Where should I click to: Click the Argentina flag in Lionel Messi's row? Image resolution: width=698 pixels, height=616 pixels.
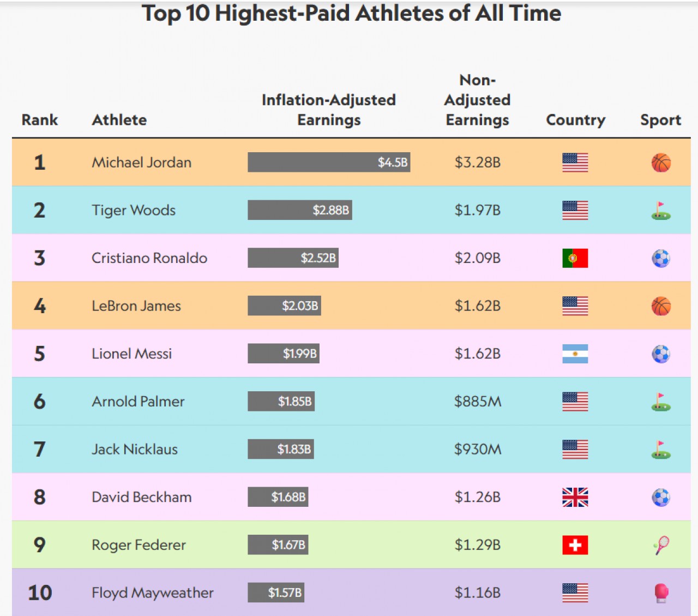coord(575,354)
